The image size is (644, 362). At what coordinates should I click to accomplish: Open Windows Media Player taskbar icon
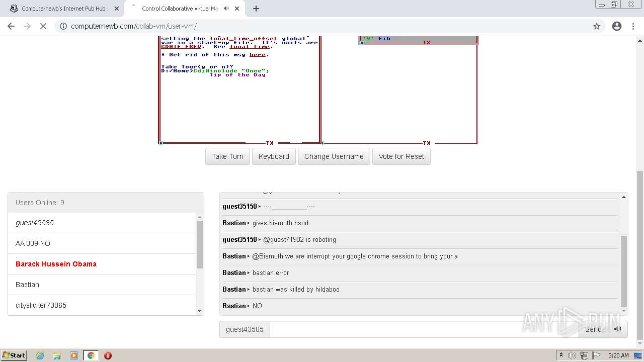(x=74, y=355)
